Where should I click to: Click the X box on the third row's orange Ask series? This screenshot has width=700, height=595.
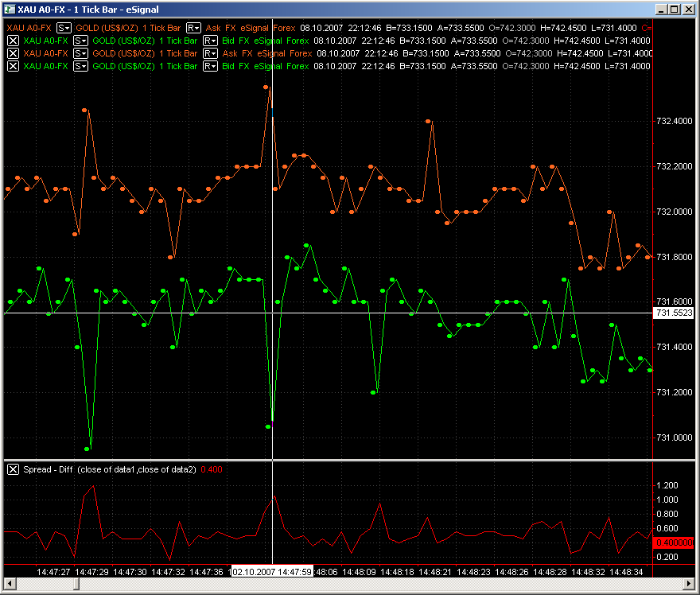(13, 53)
